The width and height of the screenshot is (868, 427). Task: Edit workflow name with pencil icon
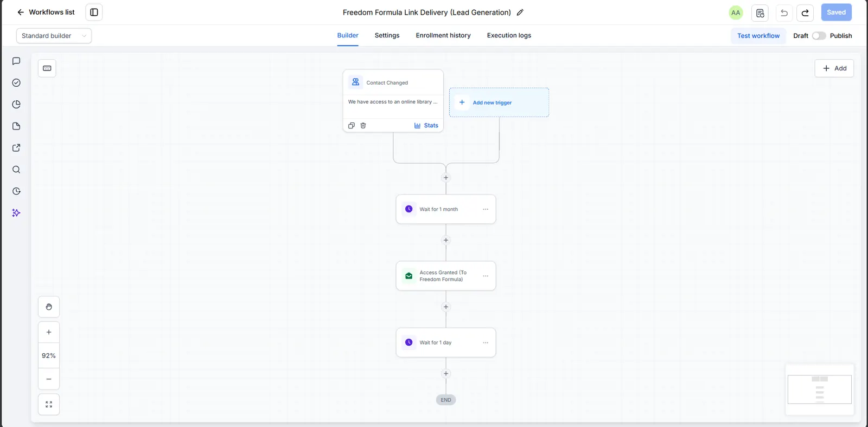coord(520,12)
